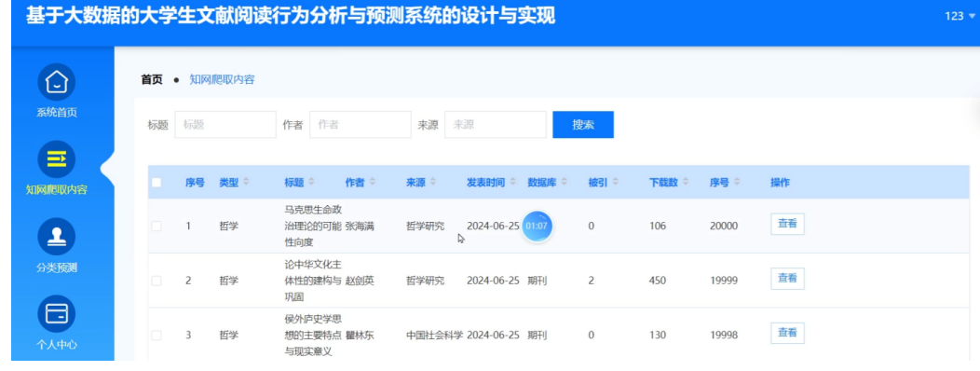Viewport: 980px width, 371px height.
Task: Select the 分类预测 menu label
Action: 57,268
